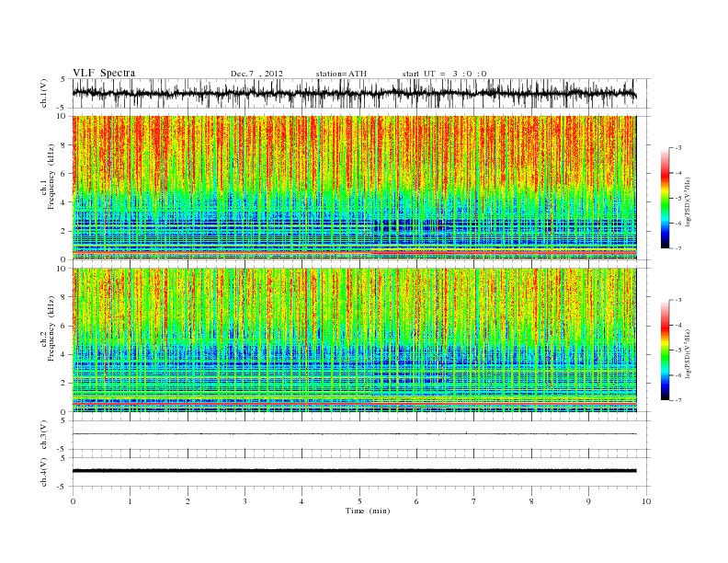Click the ch.3 voltage trace panel

361,435
